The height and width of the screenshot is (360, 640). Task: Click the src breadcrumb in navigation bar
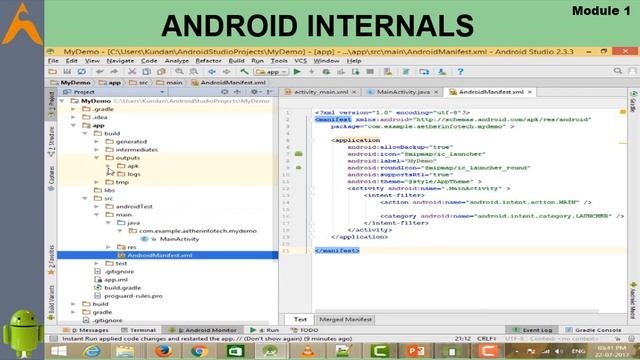139,82
